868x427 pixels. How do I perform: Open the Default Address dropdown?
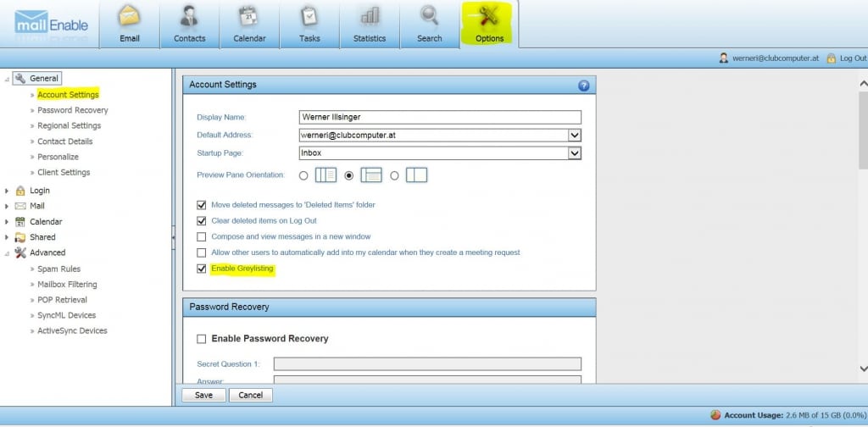point(574,135)
